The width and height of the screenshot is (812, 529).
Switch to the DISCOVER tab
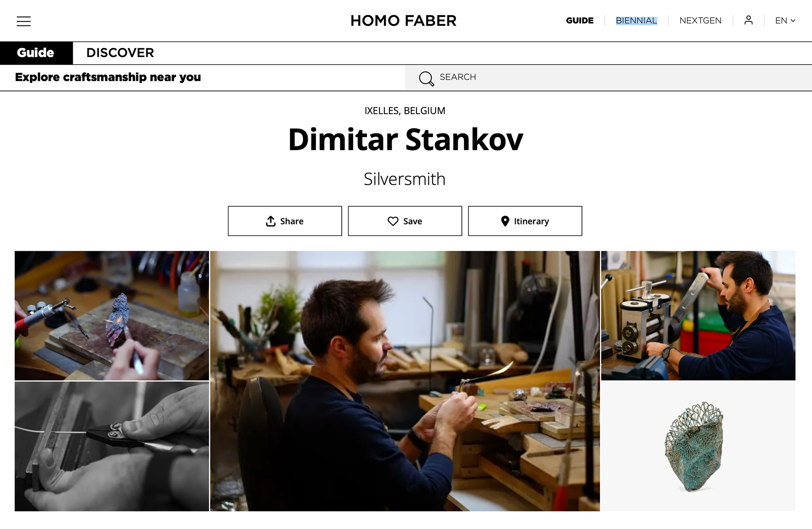pyautogui.click(x=120, y=53)
